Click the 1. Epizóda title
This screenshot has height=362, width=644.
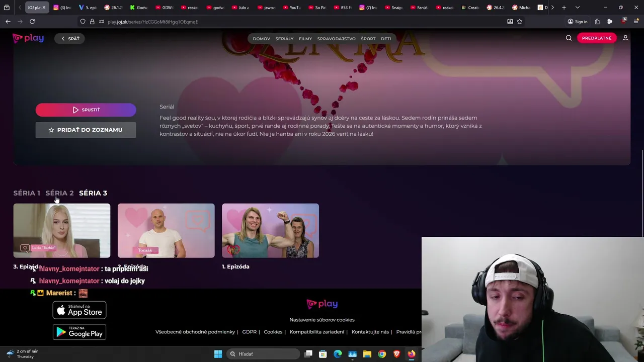click(235, 266)
